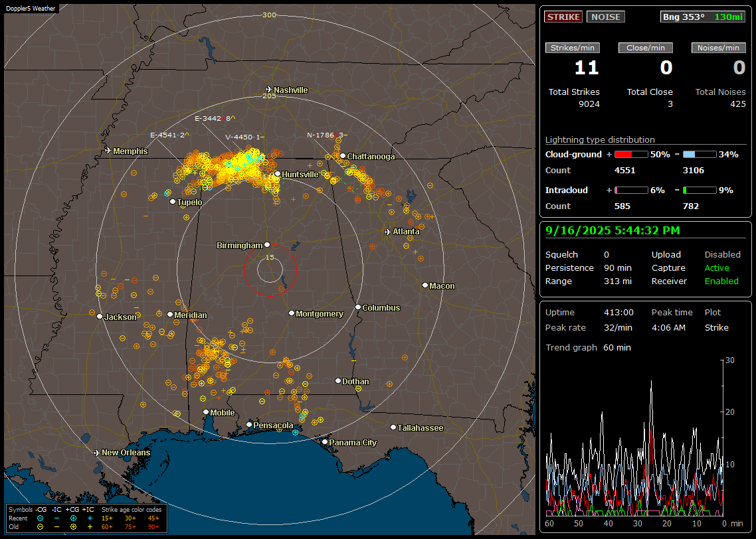Click the Birmingham city marker

[x=267, y=245]
